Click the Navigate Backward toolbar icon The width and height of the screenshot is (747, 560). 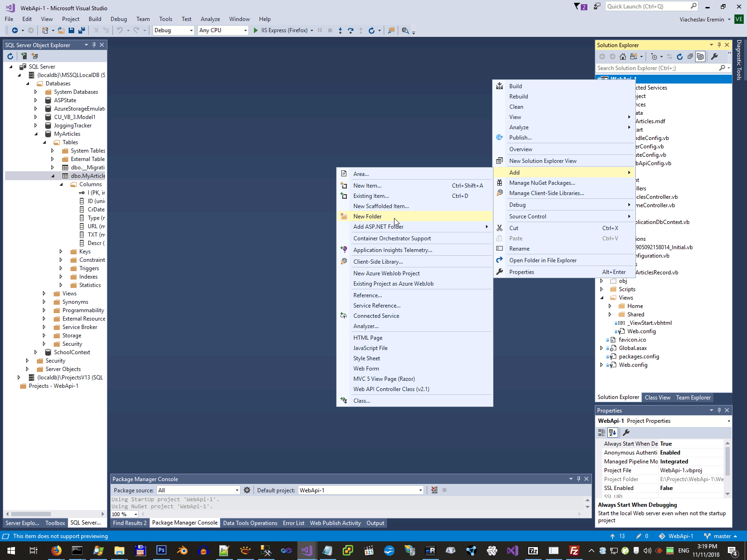click(x=15, y=30)
